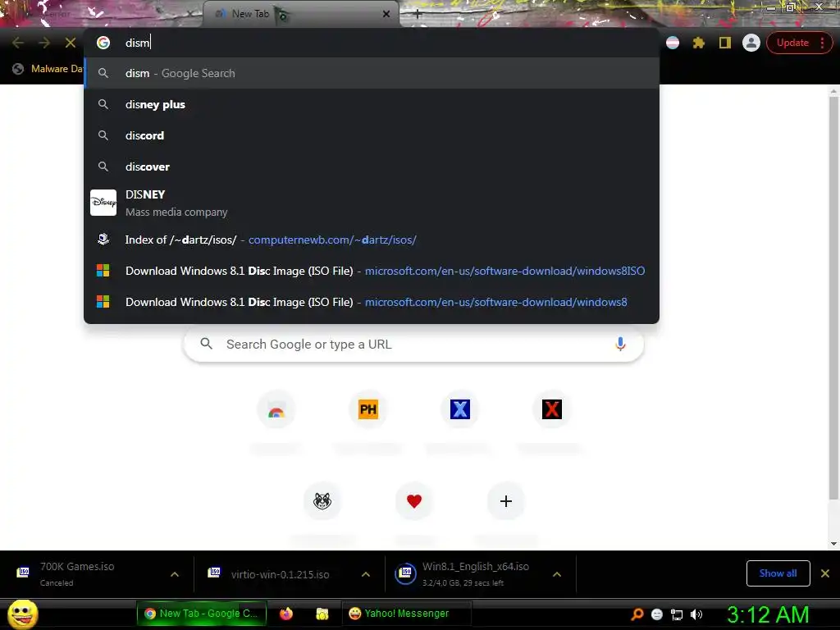Click Show all downloads
Image resolution: width=840 pixels, height=630 pixels.
tap(778, 573)
